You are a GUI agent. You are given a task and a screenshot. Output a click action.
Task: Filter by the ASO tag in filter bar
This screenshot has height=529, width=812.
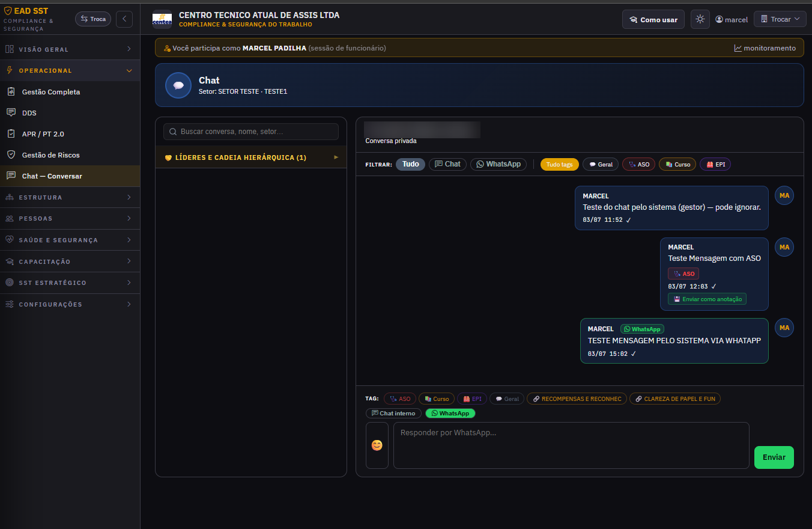coord(638,164)
